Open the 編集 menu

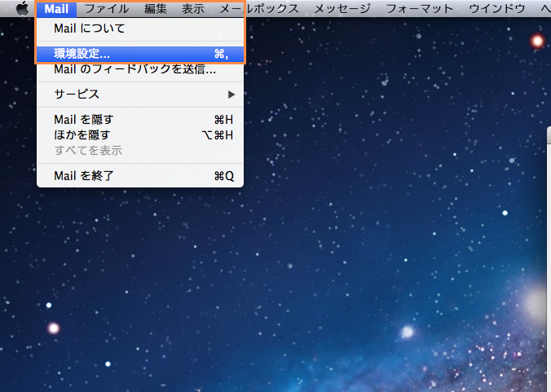156,9
